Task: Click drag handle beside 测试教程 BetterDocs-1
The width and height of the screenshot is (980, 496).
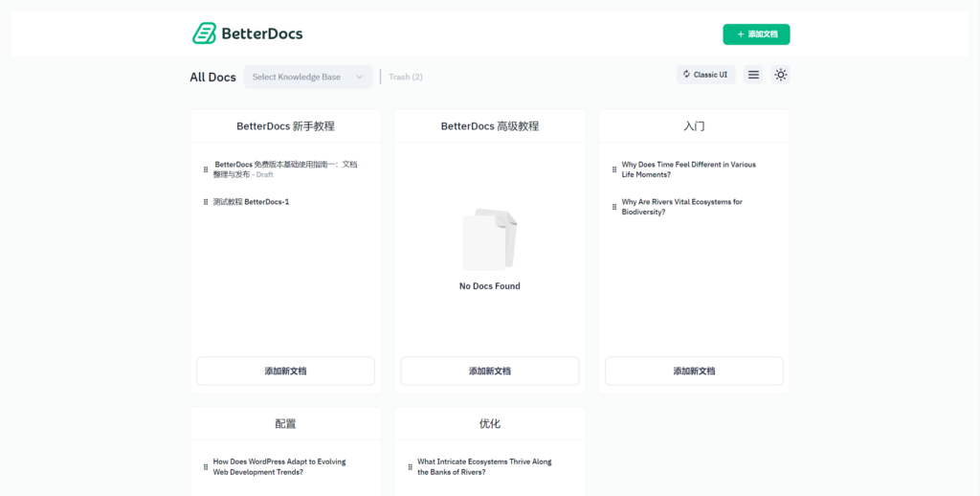Action: (x=206, y=202)
